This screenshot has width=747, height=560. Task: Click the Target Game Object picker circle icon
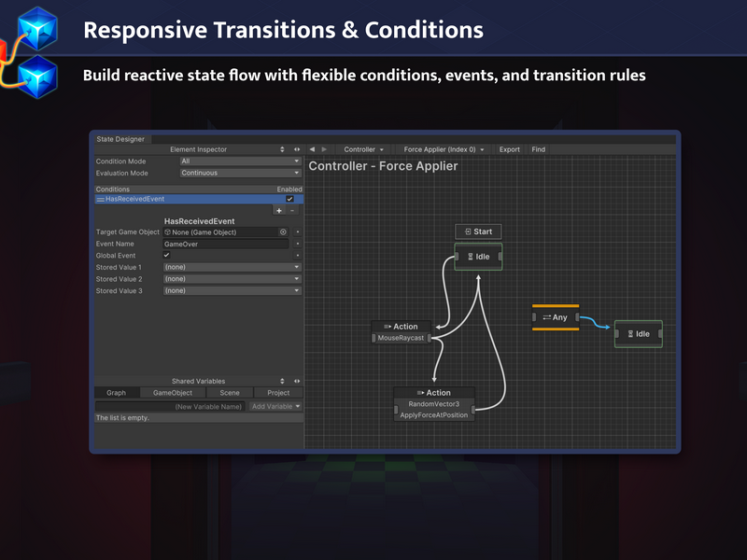283,231
